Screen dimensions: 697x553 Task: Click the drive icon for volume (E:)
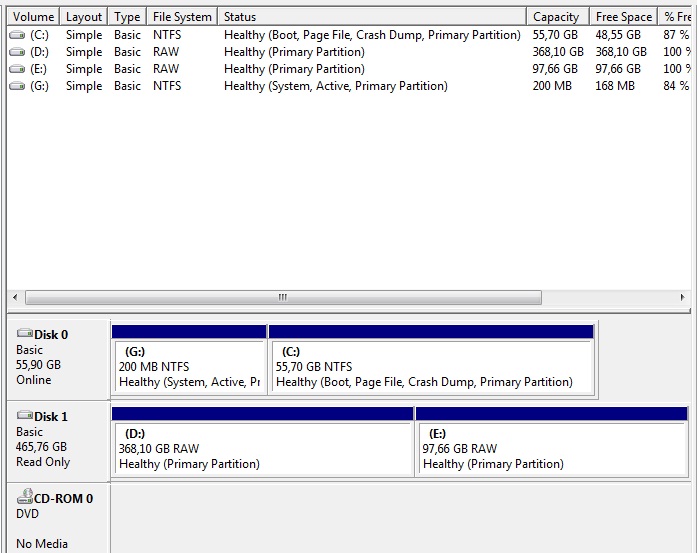coord(17,69)
